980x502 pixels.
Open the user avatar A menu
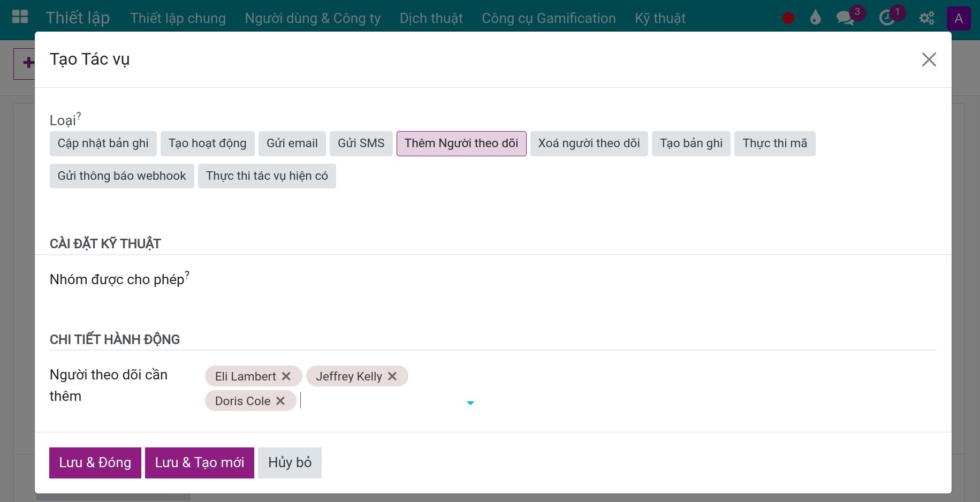click(x=959, y=18)
